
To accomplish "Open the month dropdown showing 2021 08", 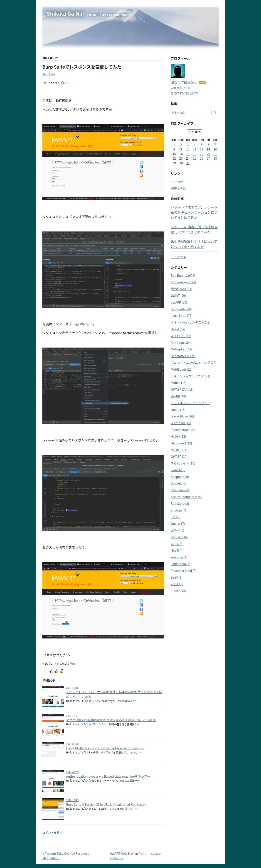I will coord(195,132).
